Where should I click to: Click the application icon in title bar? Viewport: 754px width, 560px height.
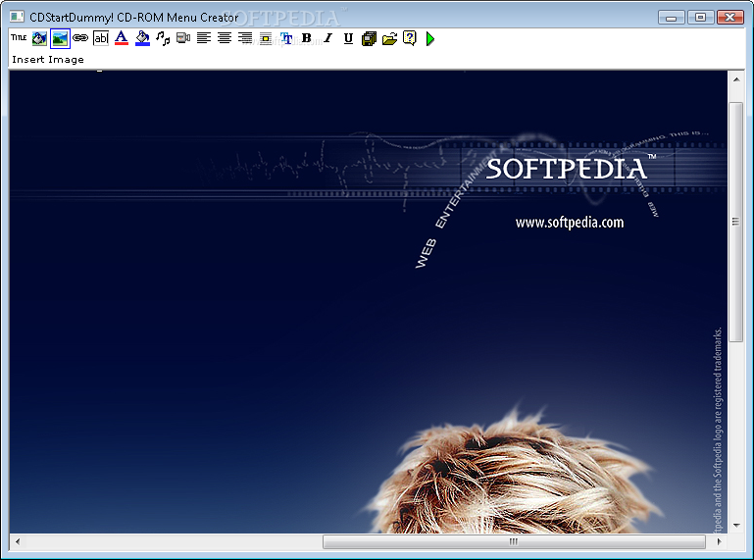coord(17,17)
